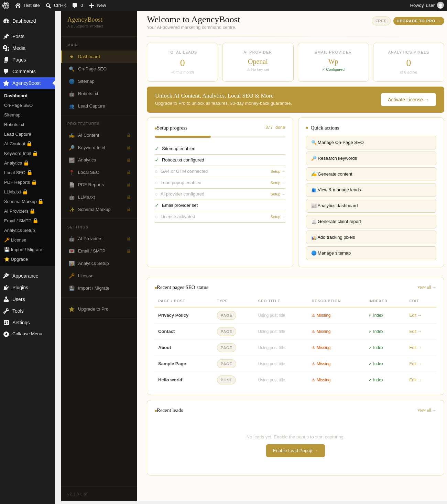Click the lock icon beside AI Content
Viewport: 447px width, 504px height.
click(129, 135)
